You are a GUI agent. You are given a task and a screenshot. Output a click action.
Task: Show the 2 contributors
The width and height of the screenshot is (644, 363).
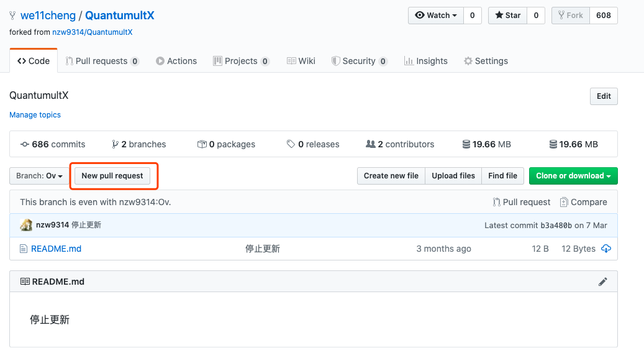tap(400, 144)
